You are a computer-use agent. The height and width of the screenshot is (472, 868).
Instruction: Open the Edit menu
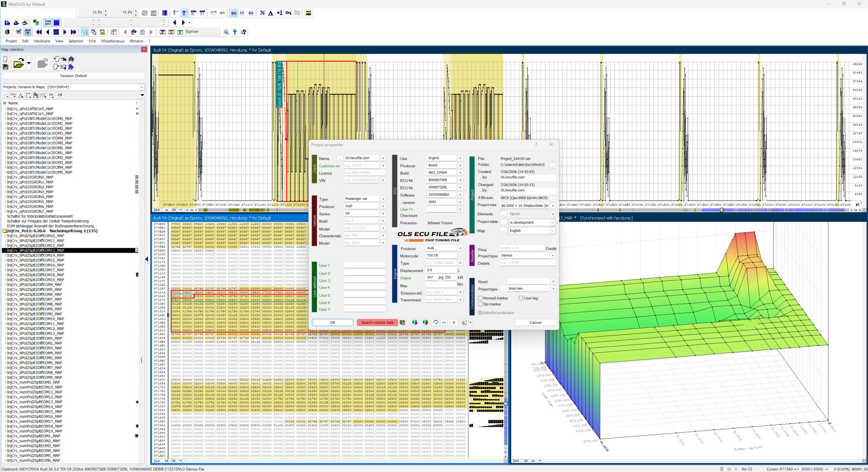tap(25, 41)
